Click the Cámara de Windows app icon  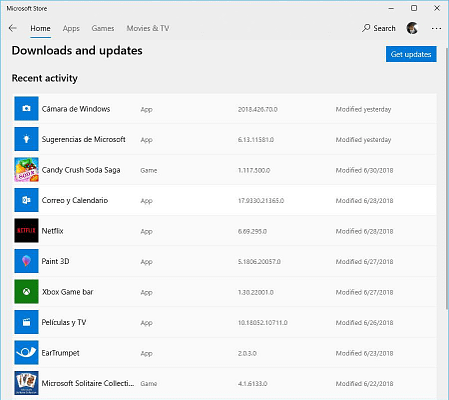tap(26, 109)
